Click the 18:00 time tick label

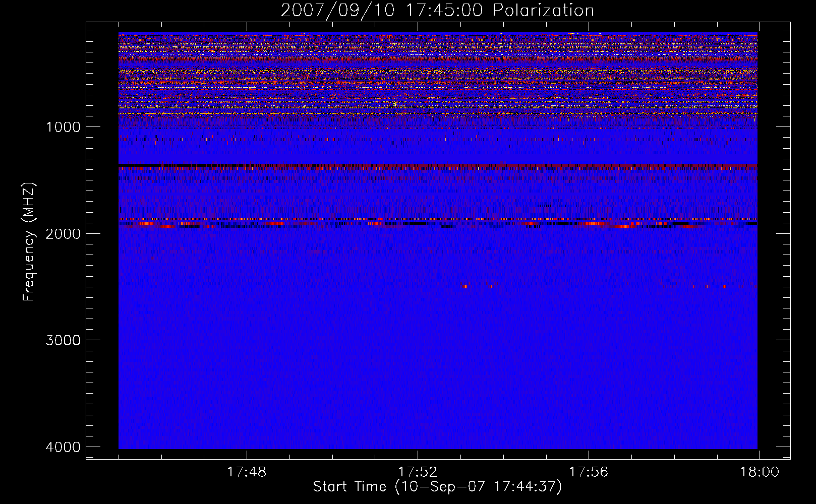(760, 472)
